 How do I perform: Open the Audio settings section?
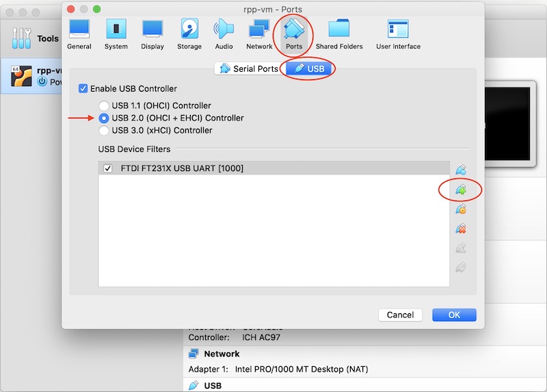pos(224,34)
